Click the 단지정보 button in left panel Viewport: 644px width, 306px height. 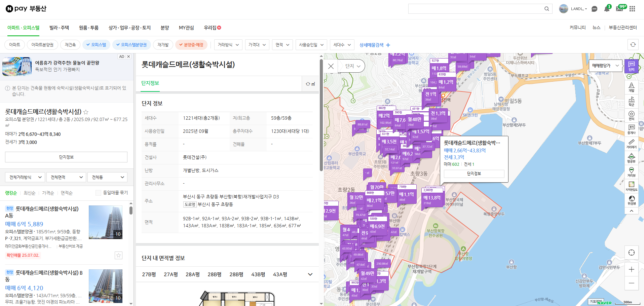(x=66, y=157)
